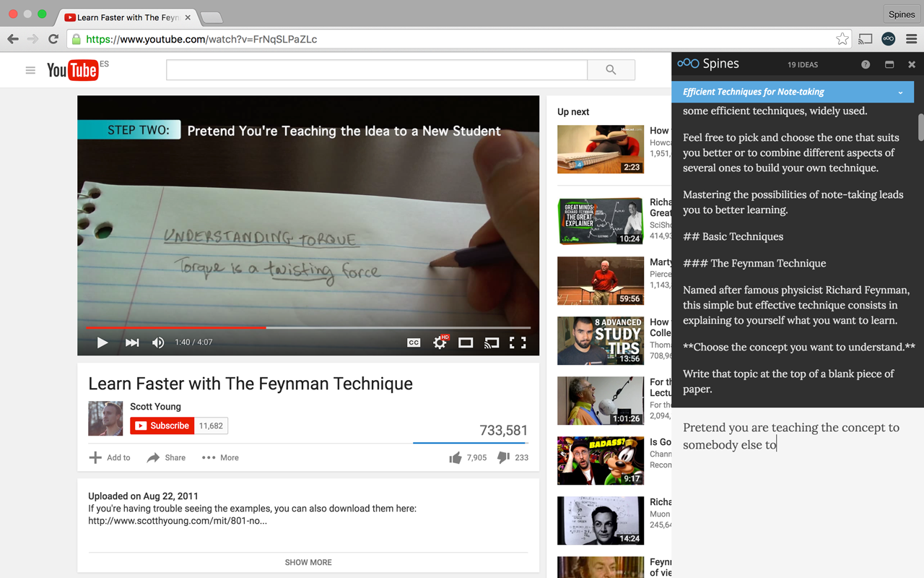Open the More options menu below video
This screenshot has width=924, height=578.
click(220, 457)
